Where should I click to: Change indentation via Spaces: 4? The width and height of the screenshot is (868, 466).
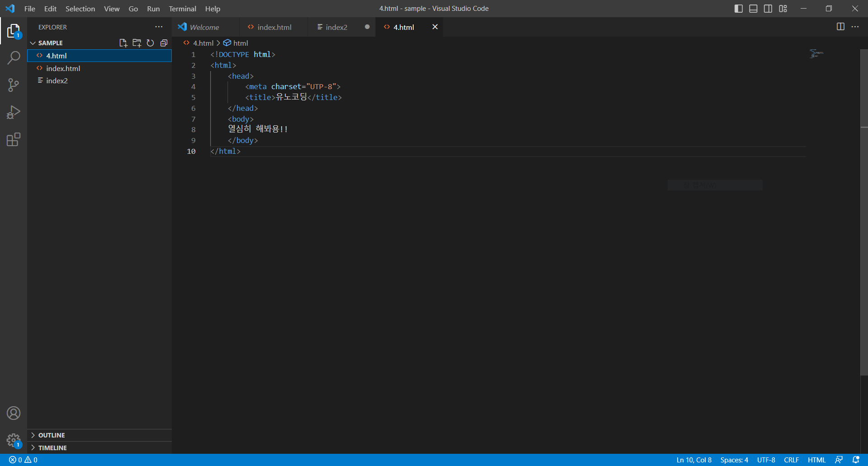(734, 460)
